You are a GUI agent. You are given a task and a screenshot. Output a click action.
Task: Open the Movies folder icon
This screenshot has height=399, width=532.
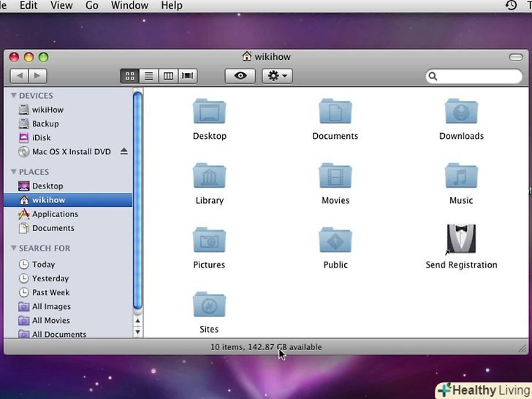click(335, 176)
